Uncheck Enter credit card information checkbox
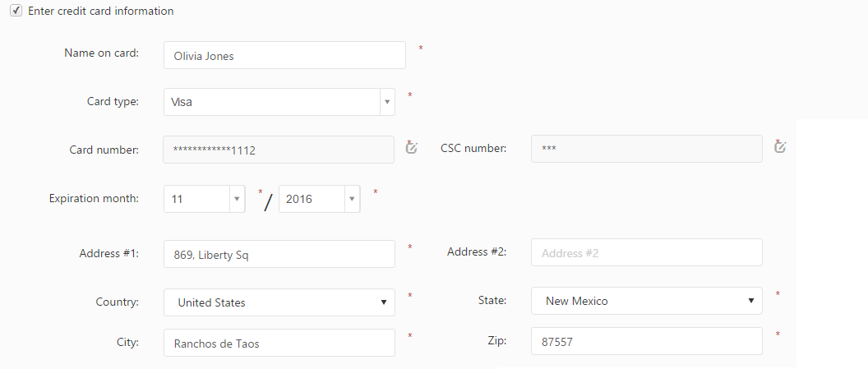The width and height of the screenshot is (868, 369). (x=16, y=12)
